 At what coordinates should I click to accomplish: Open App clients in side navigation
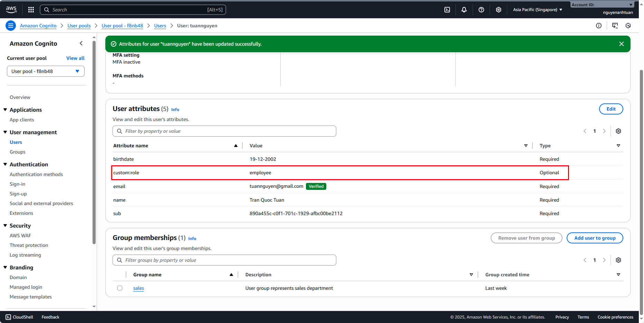(22, 120)
